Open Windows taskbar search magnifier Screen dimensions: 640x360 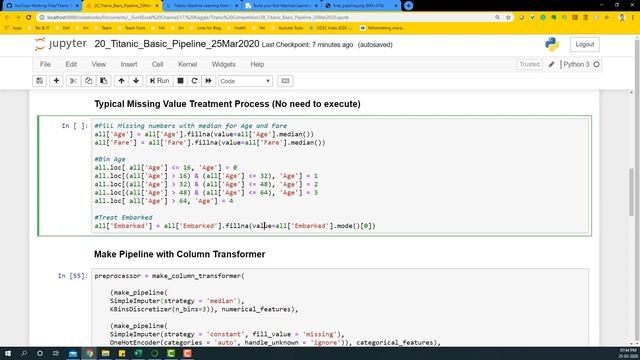coord(24,353)
